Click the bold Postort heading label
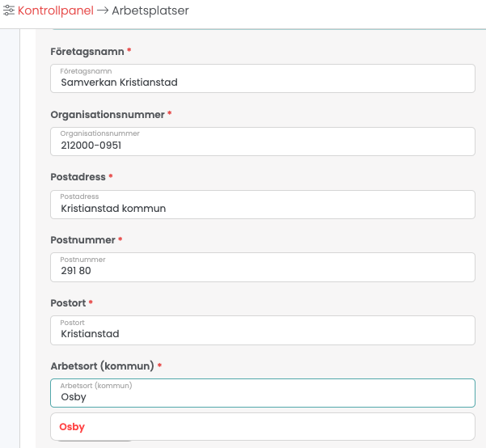This screenshot has width=486, height=448. pyautogui.click(x=68, y=303)
